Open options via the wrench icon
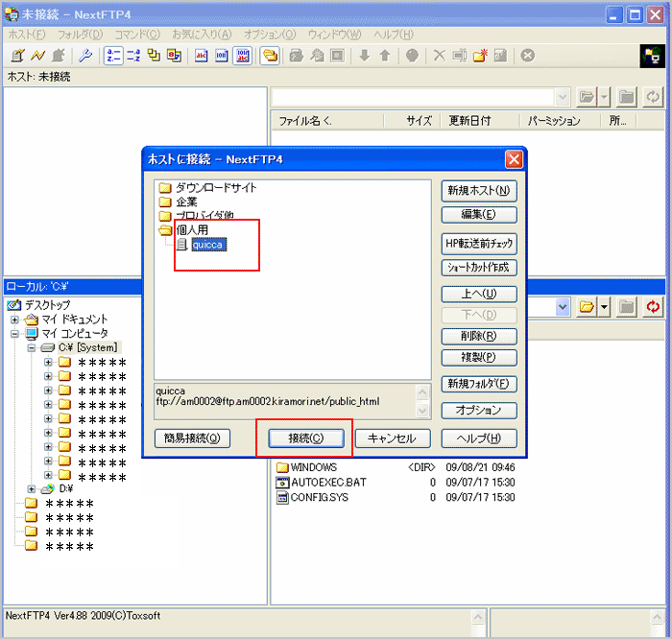Viewport: 672px width, 639px height. [85, 56]
